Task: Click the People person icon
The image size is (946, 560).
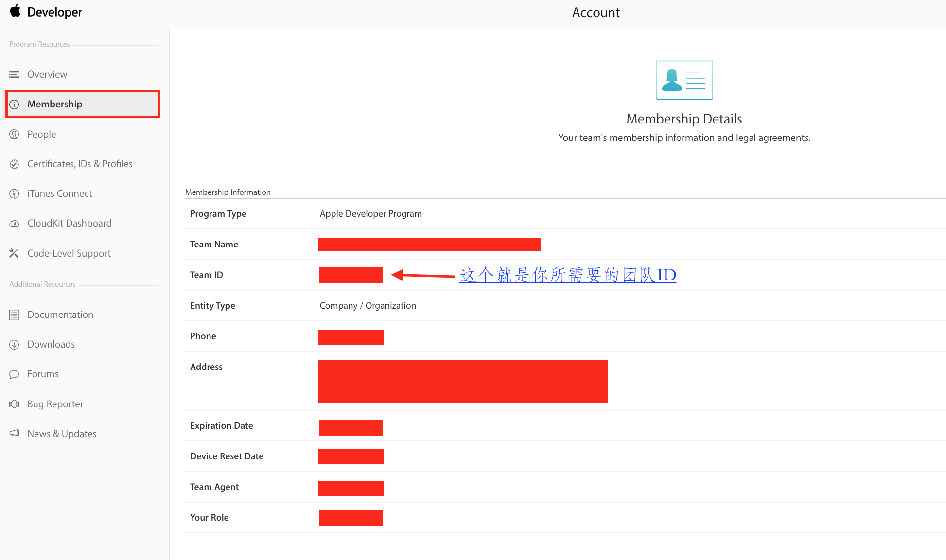Action: 14,134
